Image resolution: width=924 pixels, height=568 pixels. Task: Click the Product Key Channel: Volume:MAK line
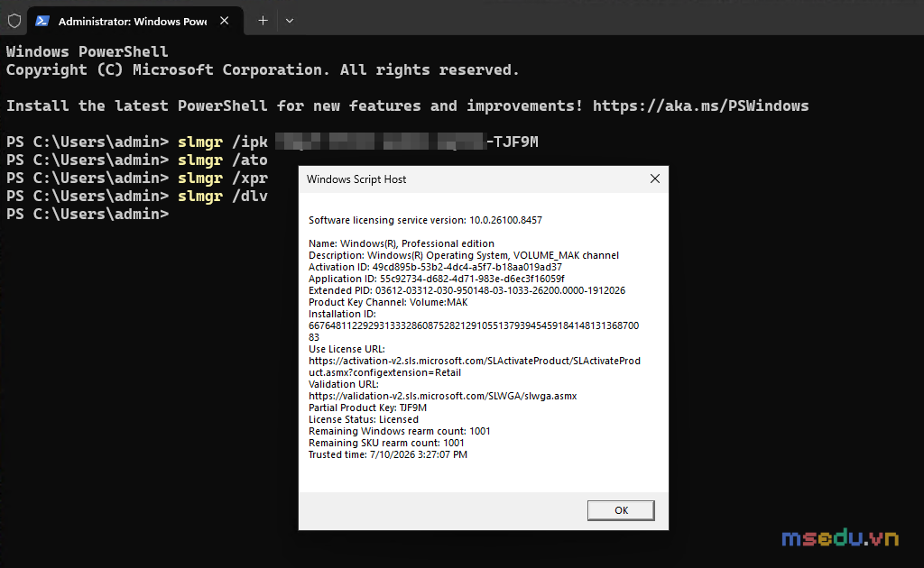tap(388, 303)
